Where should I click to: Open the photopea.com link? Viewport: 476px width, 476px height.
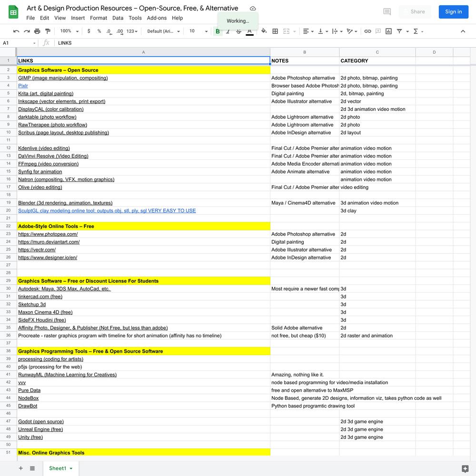coord(48,234)
